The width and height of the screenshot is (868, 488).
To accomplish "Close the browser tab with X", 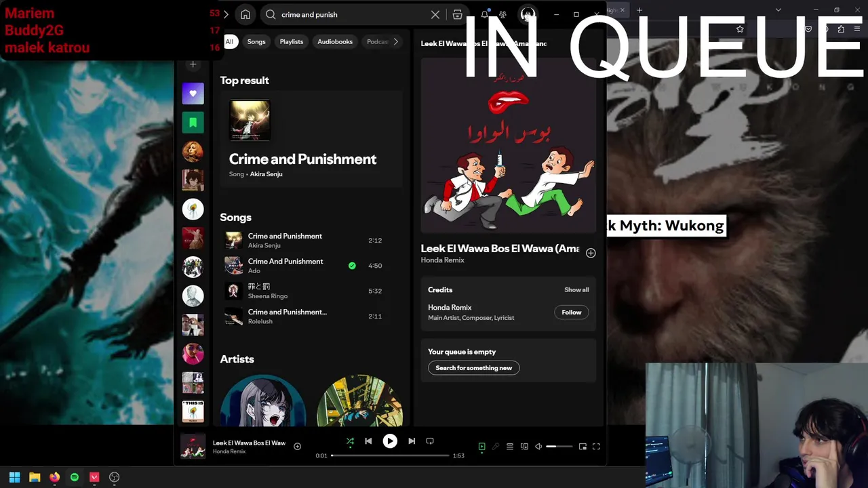I will tap(623, 10).
